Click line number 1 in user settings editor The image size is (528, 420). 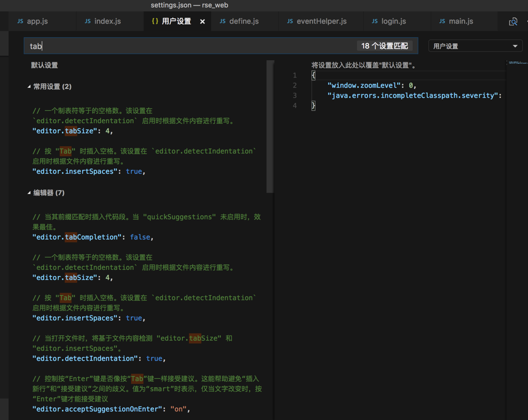coord(295,75)
